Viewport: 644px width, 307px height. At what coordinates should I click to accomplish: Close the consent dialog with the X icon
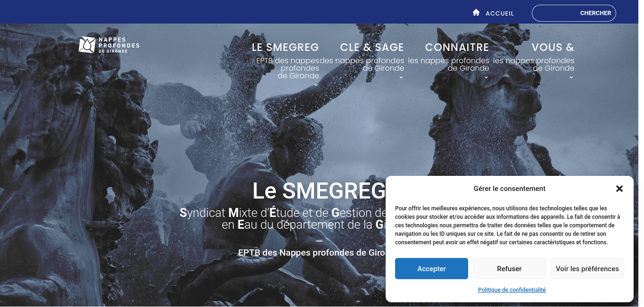coord(619,189)
